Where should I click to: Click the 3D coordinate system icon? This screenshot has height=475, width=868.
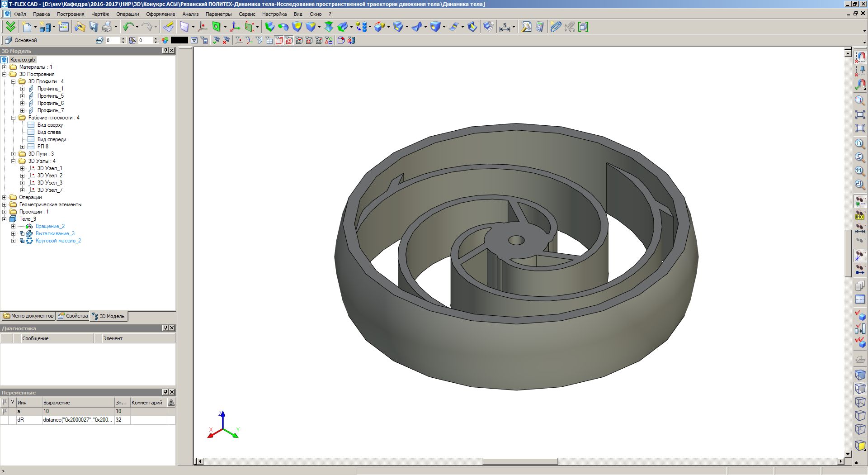tap(235, 27)
